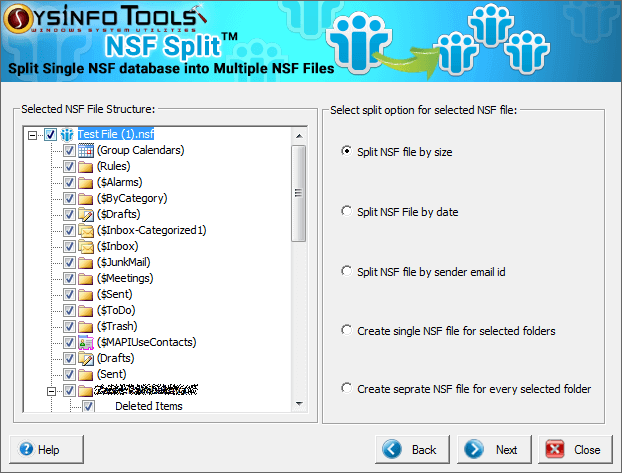Select the ($Meetings) tree label
This screenshot has width=622, height=473.
pos(125,279)
